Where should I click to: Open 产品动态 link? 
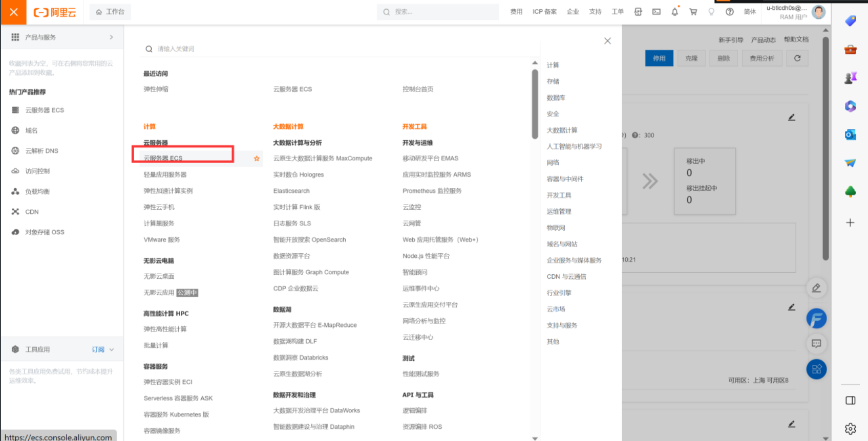point(764,40)
